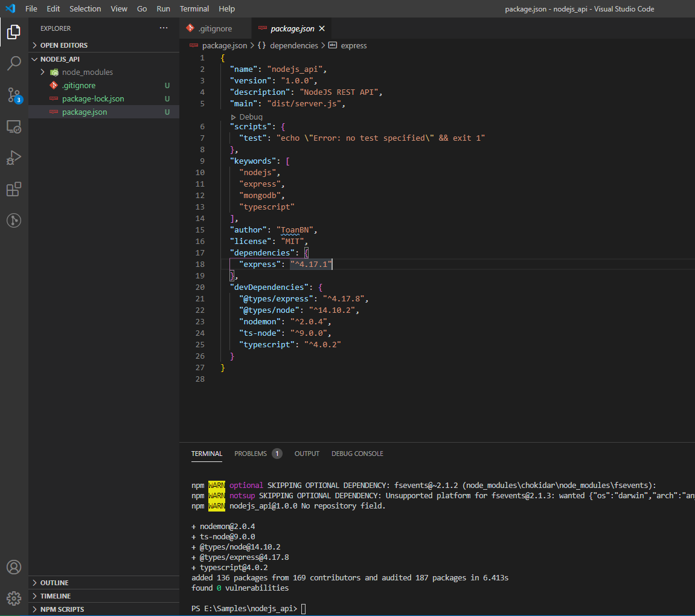
Task: Click dependencies in the breadcrumb bar
Action: (294, 45)
